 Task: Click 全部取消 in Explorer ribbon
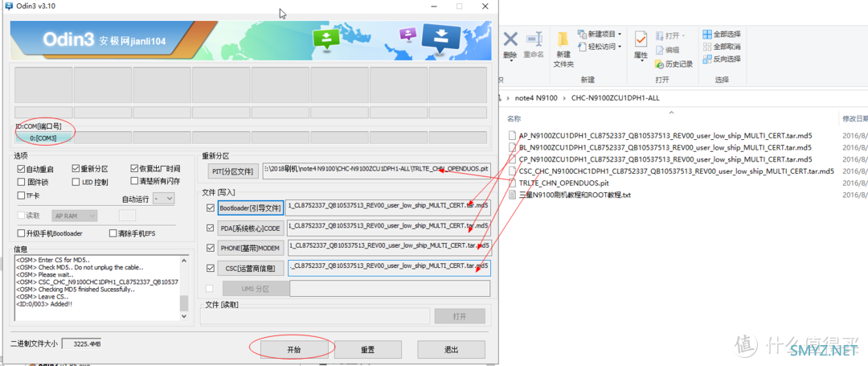(722, 47)
